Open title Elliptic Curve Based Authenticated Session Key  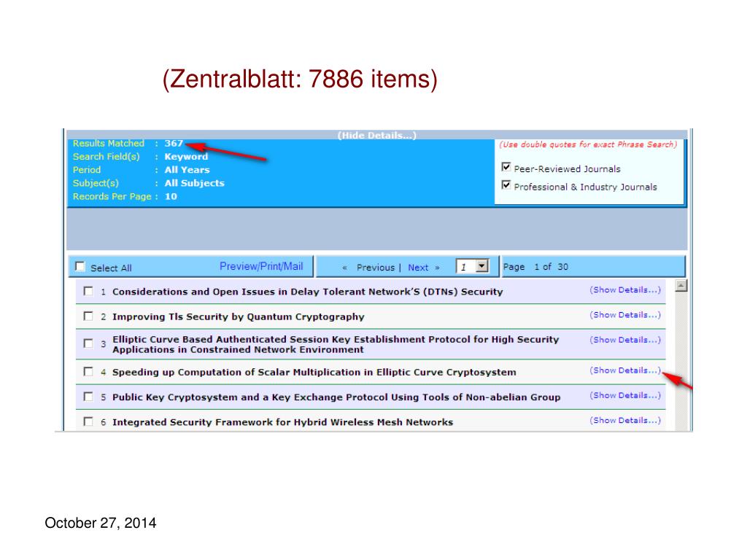(336, 344)
